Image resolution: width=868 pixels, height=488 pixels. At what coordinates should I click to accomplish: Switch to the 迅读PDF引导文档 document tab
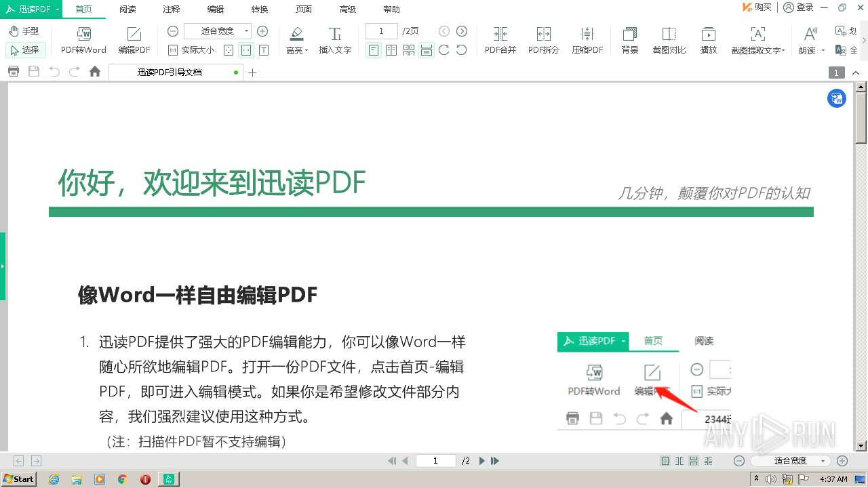click(x=176, y=72)
